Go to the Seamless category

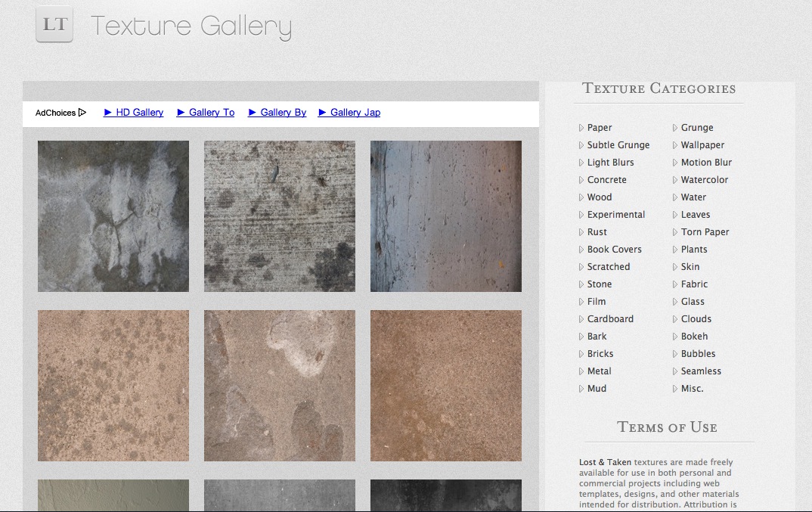click(x=701, y=371)
